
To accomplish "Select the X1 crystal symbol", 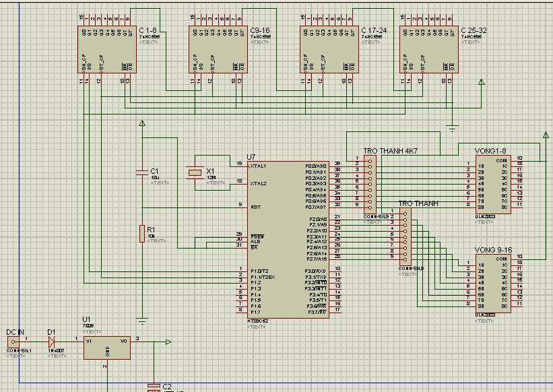I will point(195,172).
